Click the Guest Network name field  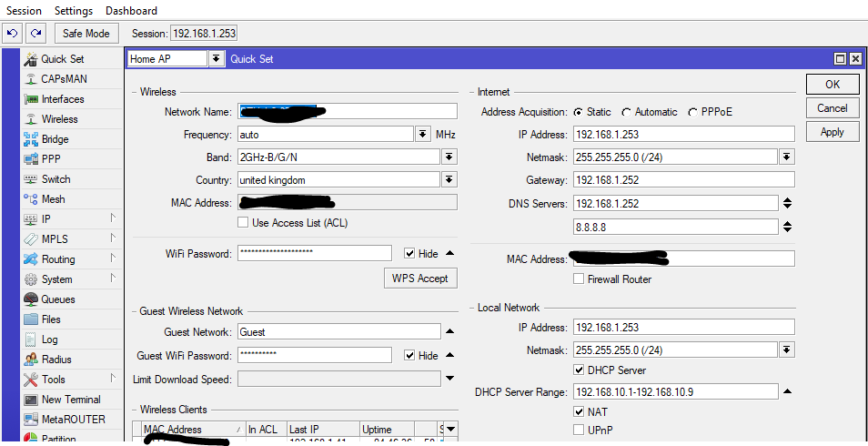coord(339,332)
